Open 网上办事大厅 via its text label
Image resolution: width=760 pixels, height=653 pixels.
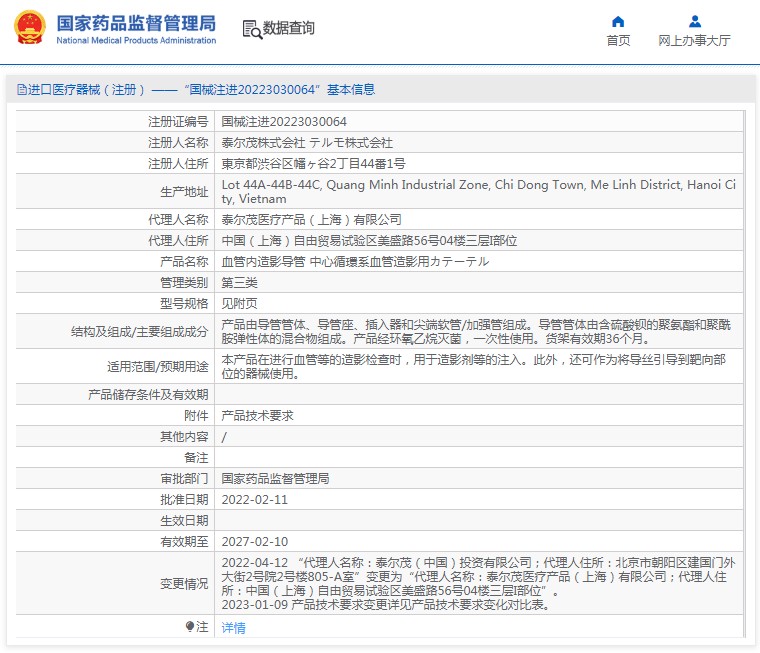[694, 41]
